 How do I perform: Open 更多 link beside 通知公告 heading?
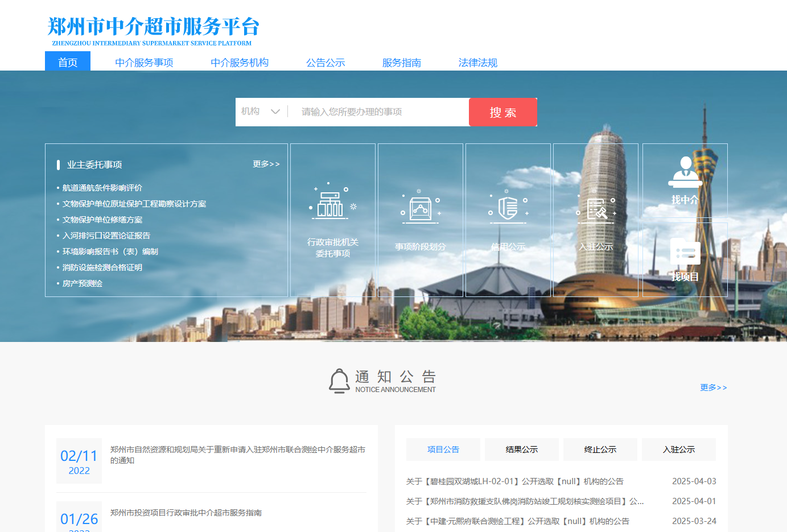coord(713,387)
